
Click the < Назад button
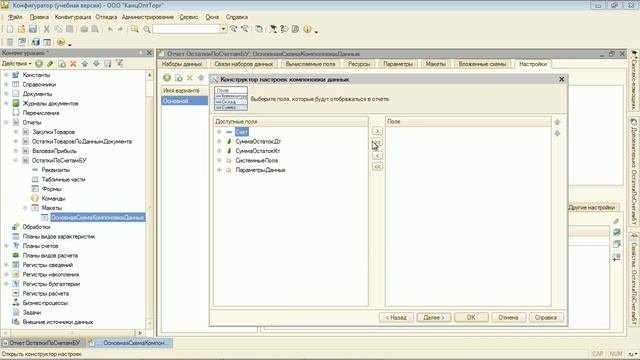pos(396,317)
